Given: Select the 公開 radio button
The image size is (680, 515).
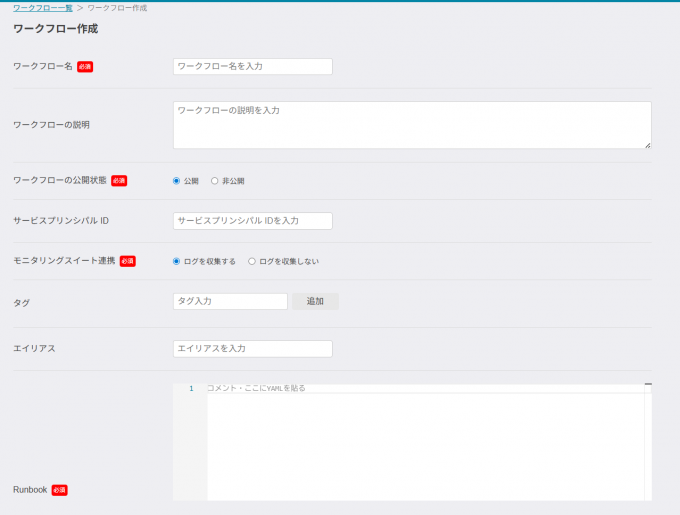Looking at the screenshot, I should coord(176,181).
